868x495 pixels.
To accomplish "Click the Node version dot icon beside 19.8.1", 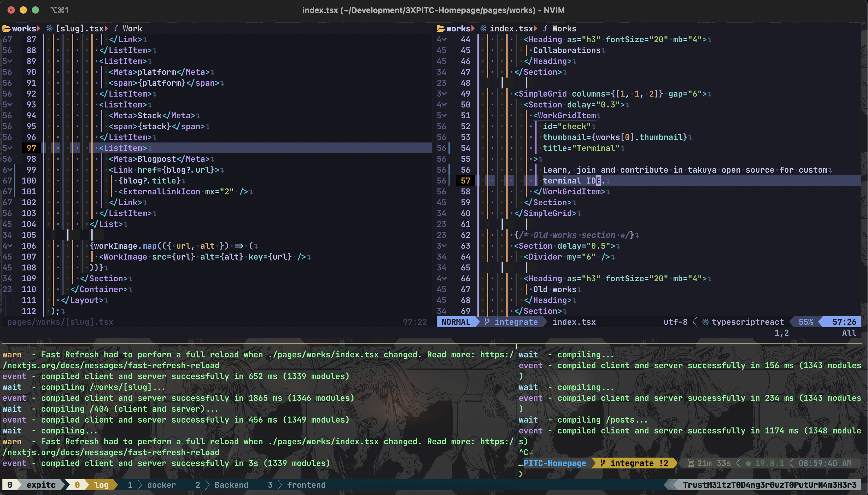I will coord(748,463).
